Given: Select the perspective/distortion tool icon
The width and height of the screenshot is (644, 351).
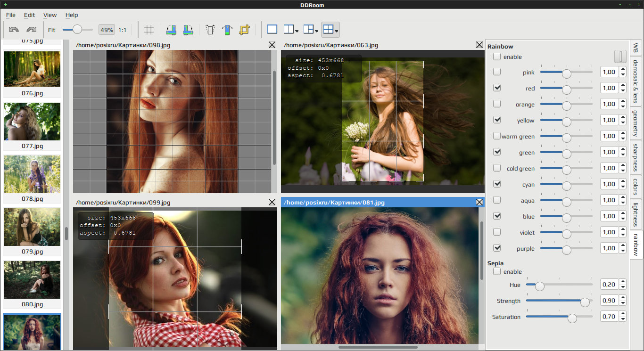Looking at the screenshot, I should [x=210, y=30].
